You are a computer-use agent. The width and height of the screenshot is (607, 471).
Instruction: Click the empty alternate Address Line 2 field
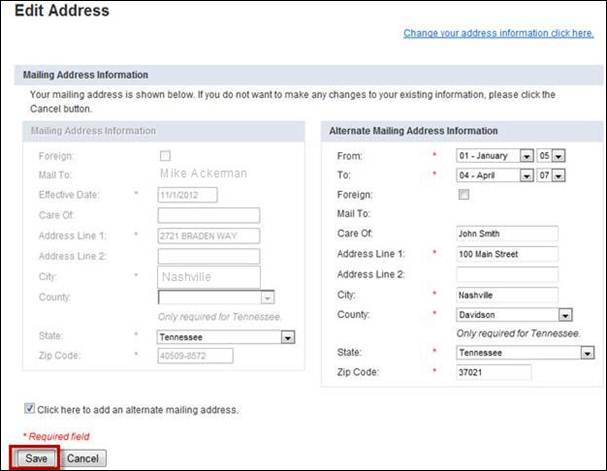(x=507, y=275)
